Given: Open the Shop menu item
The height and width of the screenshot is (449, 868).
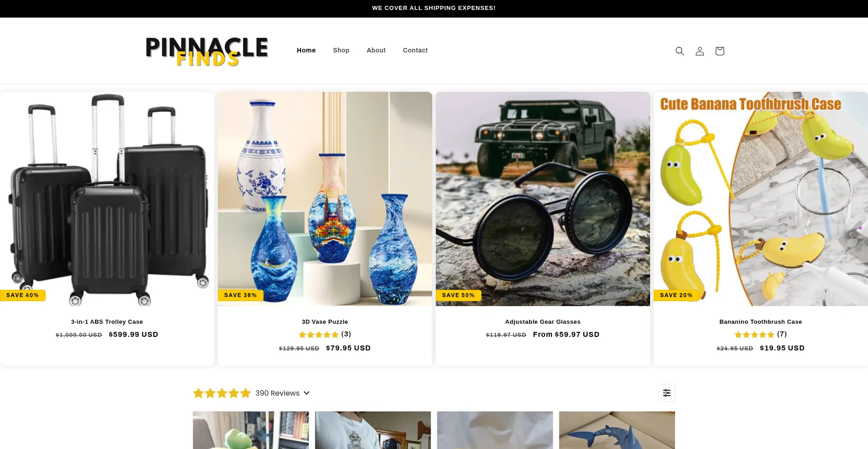Looking at the screenshot, I should pyautogui.click(x=341, y=50).
